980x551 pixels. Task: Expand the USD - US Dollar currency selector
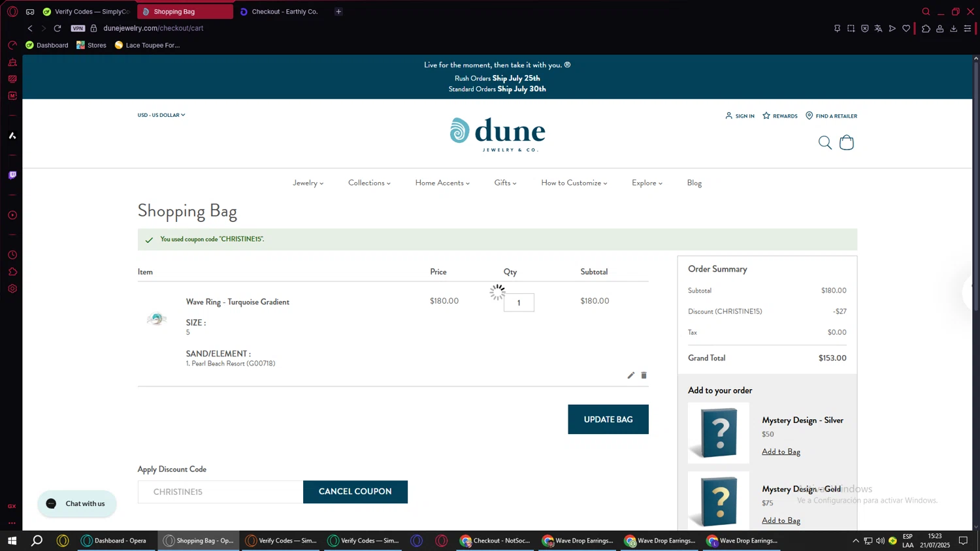(161, 115)
